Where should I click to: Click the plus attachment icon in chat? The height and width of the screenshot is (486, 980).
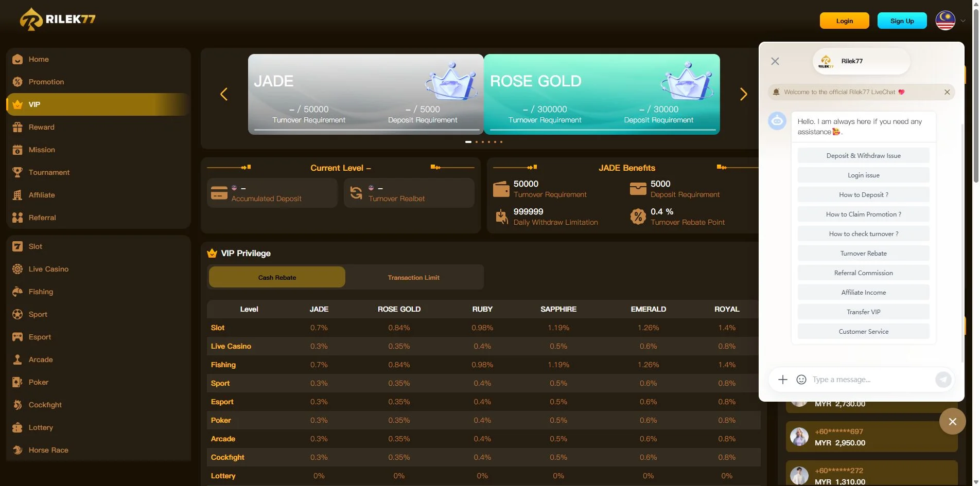pyautogui.click(x=783, y=380)
